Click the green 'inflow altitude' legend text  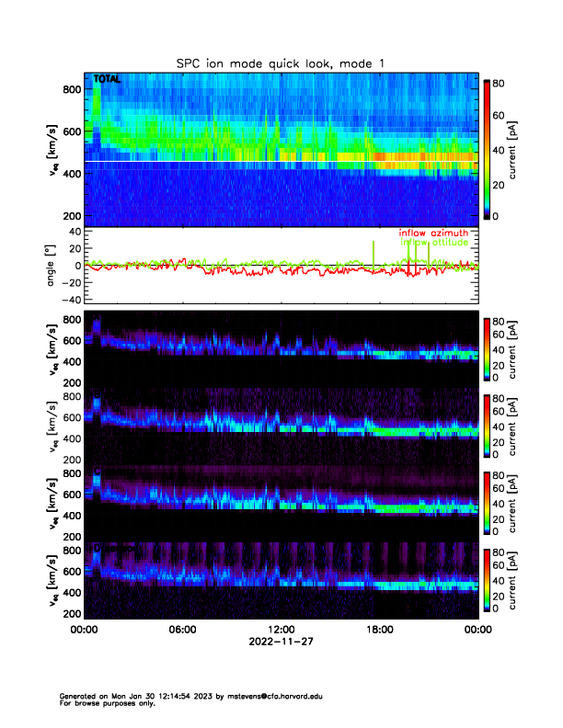point(433,244)
